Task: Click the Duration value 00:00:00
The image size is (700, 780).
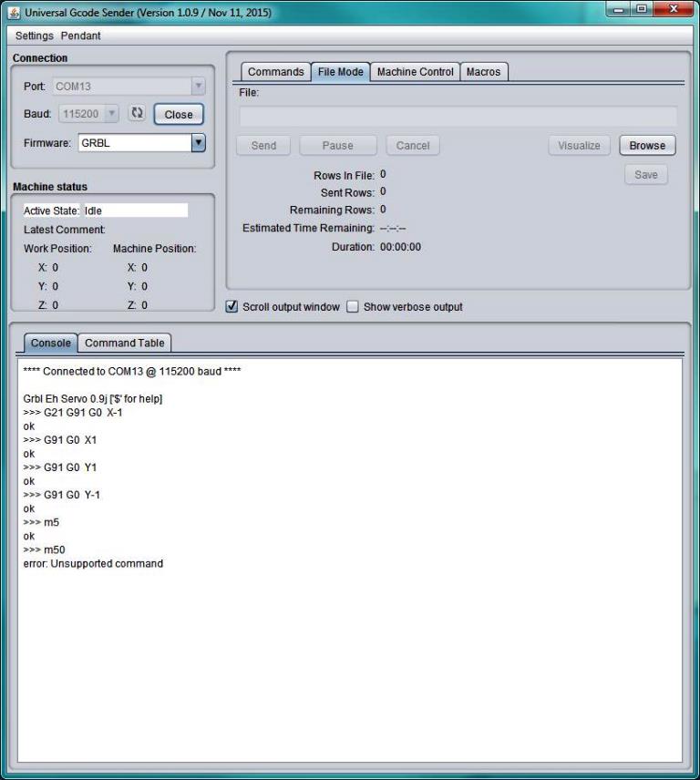Action: [x=400, y=247]
